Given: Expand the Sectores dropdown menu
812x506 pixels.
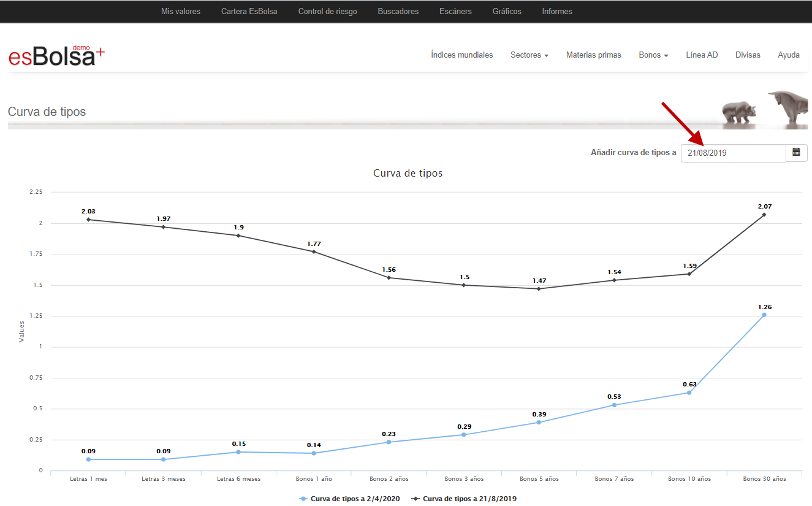Looking at the screenshot, I should pos(529,55).
